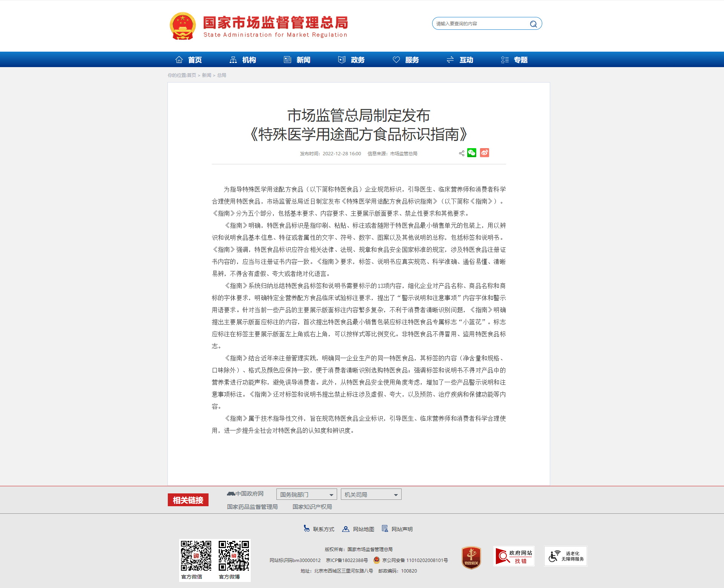
Task: Click the national emblem logo
Action: coord(183,26)
